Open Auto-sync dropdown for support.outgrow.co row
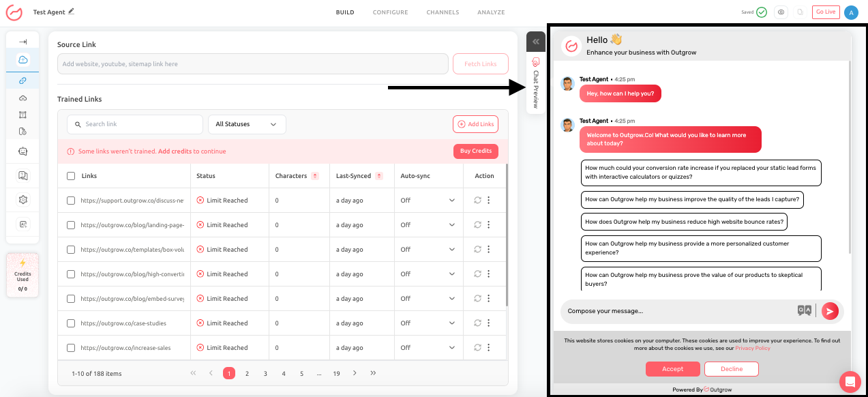Viewport: 868px width, 397px height. pyautogui.click(x=428, y=201)
